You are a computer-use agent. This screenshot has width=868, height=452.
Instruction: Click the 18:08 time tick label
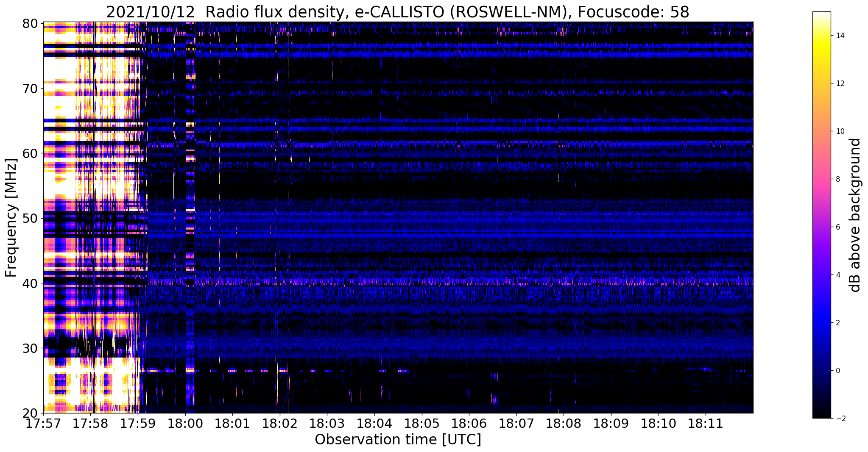[x=564, y=423]
